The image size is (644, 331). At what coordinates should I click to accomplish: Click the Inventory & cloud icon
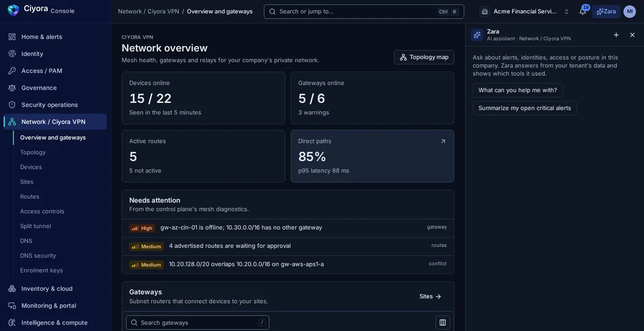click(12, 289)
